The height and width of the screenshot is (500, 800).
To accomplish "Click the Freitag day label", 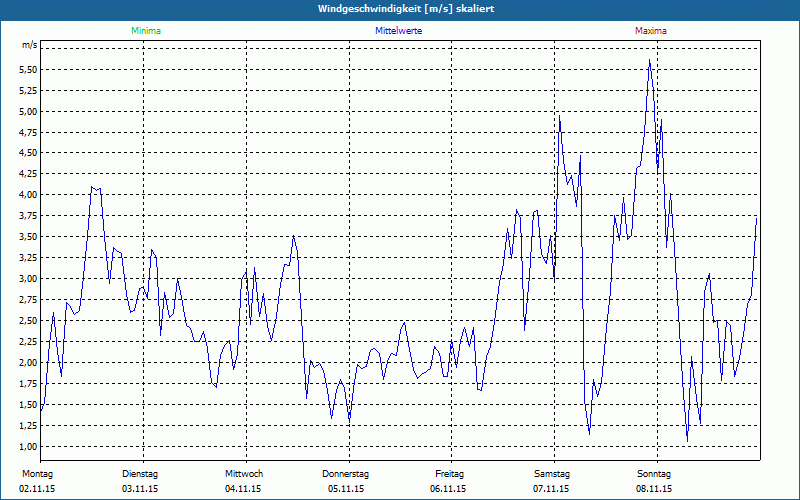I will coord(449,474).
